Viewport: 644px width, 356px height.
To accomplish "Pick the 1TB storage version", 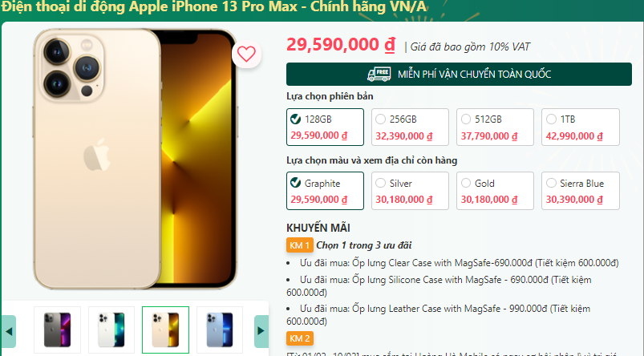I will point(581,127).
